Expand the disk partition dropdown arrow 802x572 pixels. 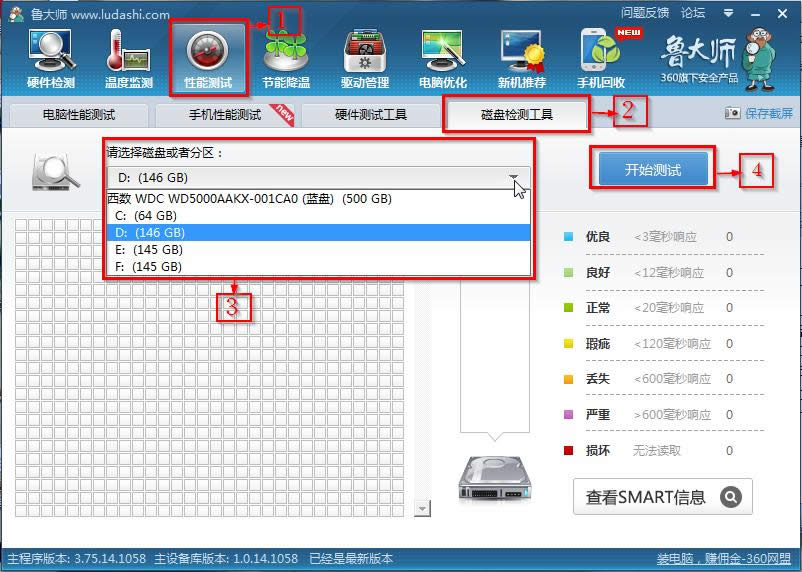click(x=514, y=178)
